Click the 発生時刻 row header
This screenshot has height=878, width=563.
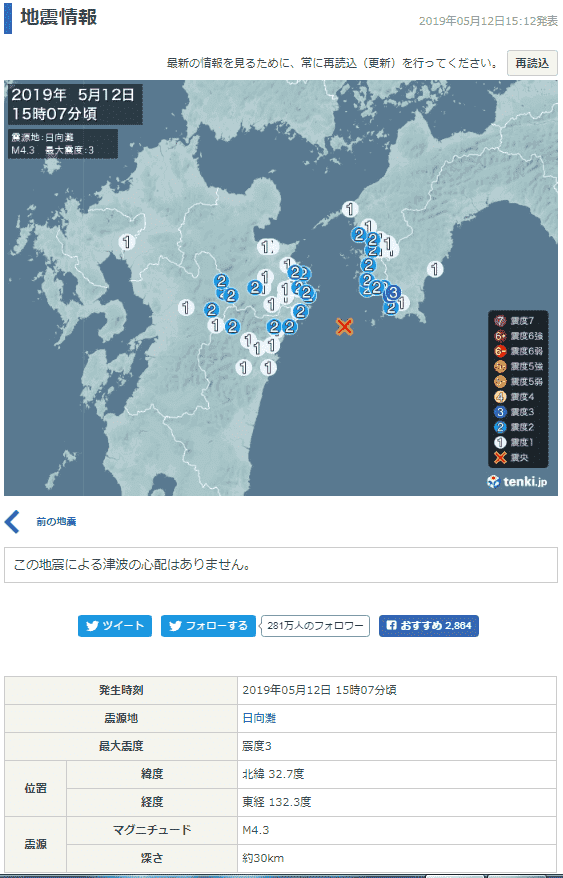click(121, 690)
